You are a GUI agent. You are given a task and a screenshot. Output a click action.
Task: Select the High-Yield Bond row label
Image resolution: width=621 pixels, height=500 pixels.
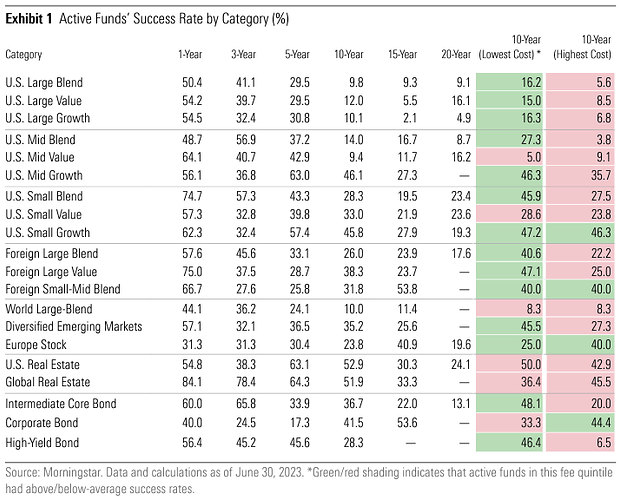click(42, 443)
